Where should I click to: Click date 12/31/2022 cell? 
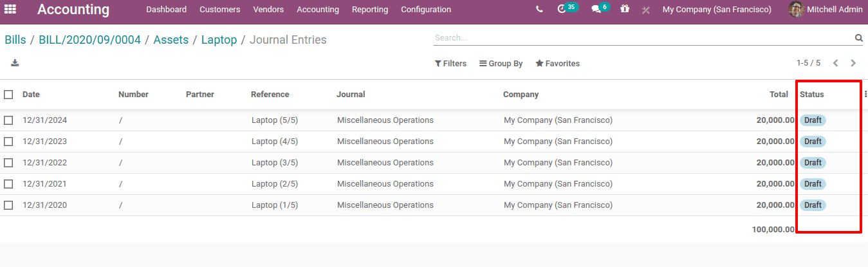[x=45, y=163]
